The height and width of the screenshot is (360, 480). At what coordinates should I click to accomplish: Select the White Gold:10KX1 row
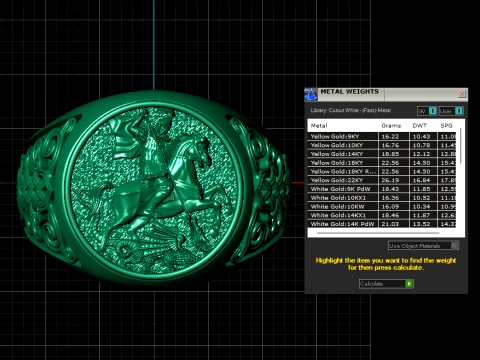click(382, 198)
